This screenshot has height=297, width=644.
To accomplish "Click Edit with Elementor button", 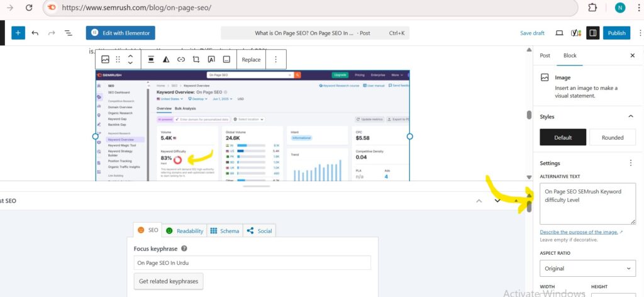I will (x=121, y=33).
